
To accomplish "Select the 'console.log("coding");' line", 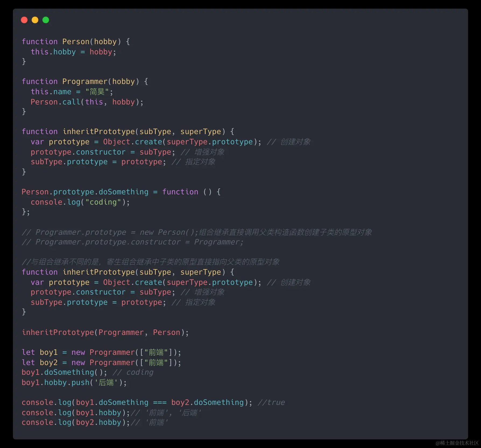I will coord(80,202).
